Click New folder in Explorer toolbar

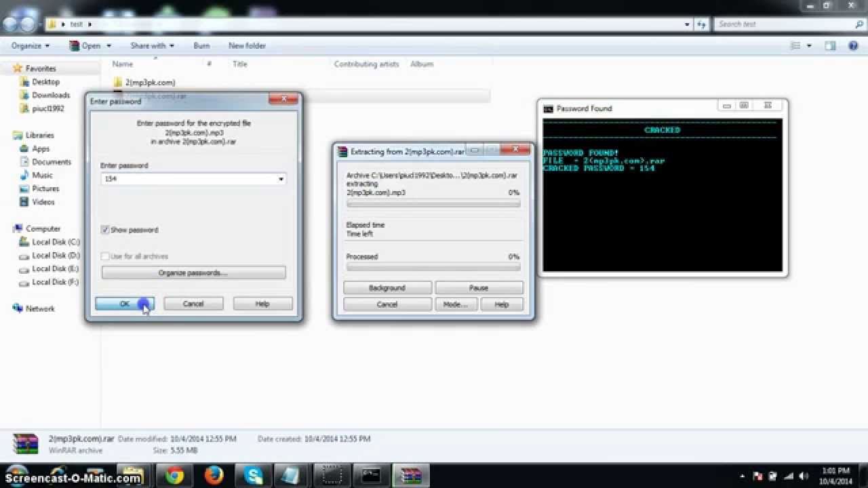(x=247, y=45)
